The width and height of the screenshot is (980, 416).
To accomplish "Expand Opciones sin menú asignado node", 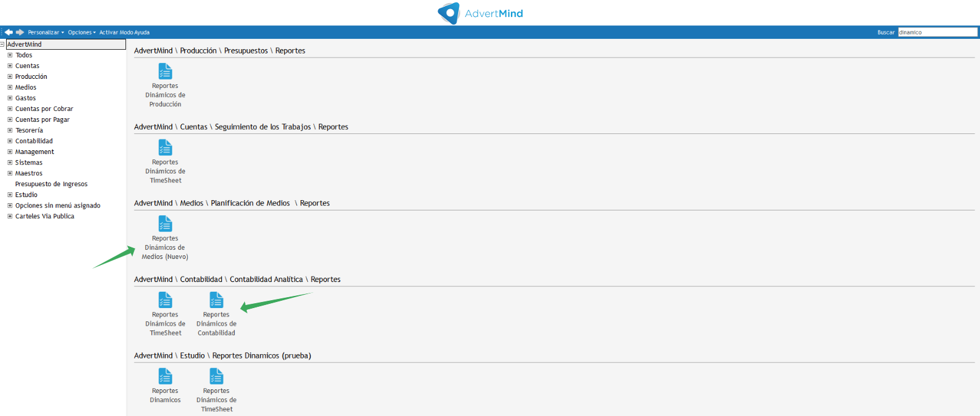I will point(10,206).
